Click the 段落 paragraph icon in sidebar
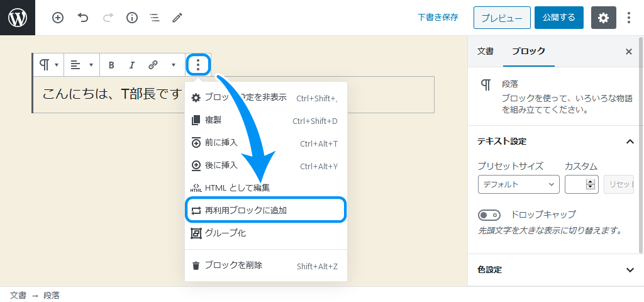 click(x=486, y=85)
